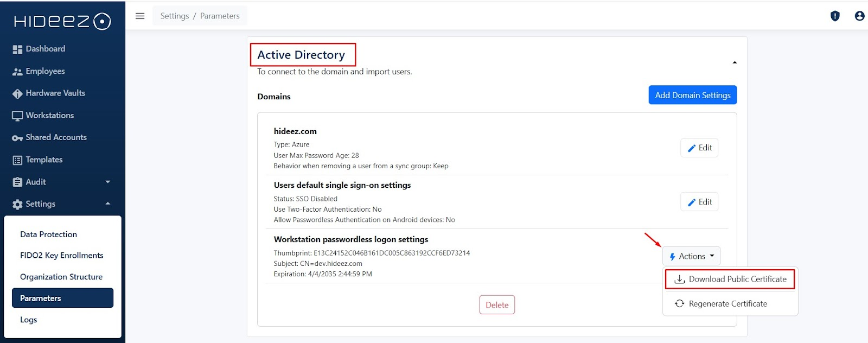The width and height of the screenshot is (868, 343).
Task: Edit the hideez.com domain settings
Action: (x=699, y=148)
